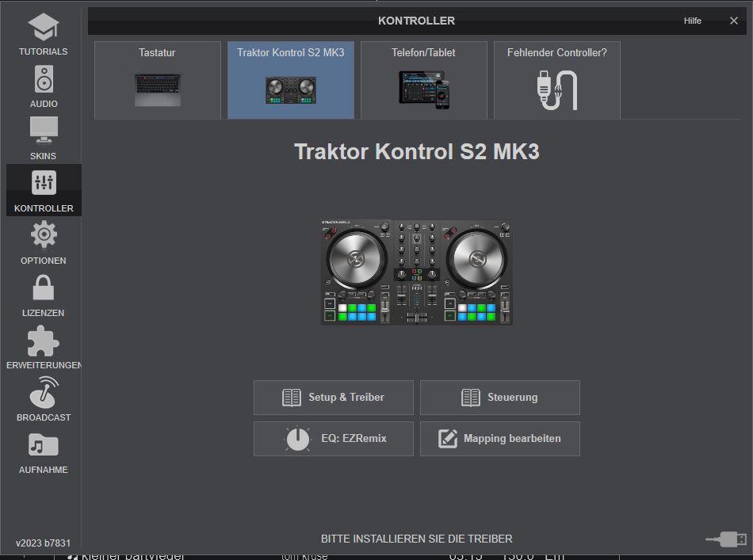Image resolution: width=753 pixels, height=560 pixels.
Task: Open the Steuerung manual
Action: pos(500,398)
